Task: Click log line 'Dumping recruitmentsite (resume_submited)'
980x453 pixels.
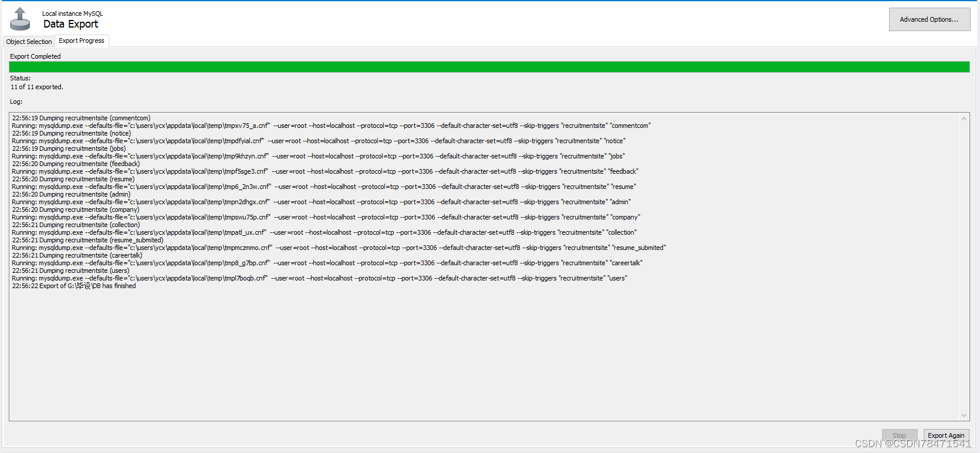Action: coord(88,240)
